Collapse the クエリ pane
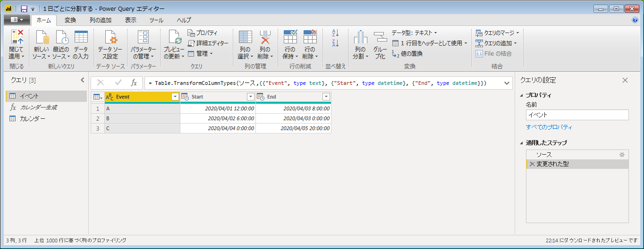The width and height of the screenshot is (644, 249). coord(82,80)
